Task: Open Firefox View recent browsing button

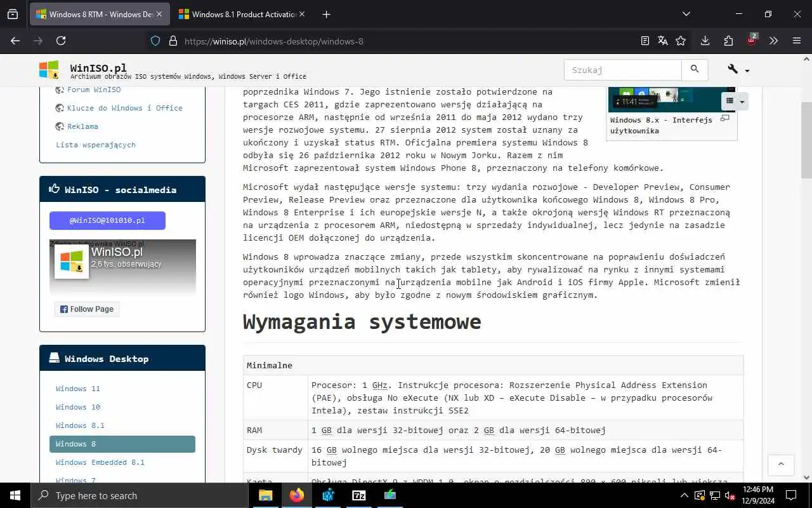Action: coord(13,14)
